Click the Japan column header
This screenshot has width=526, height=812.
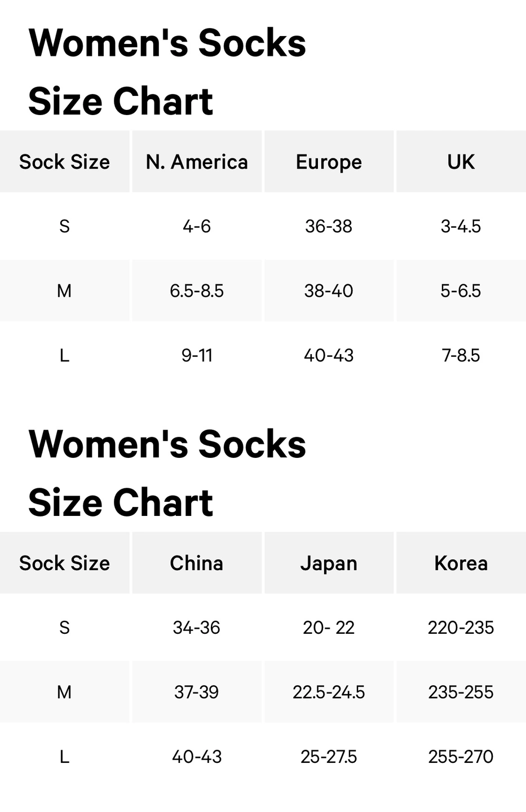tap(329, 563)
